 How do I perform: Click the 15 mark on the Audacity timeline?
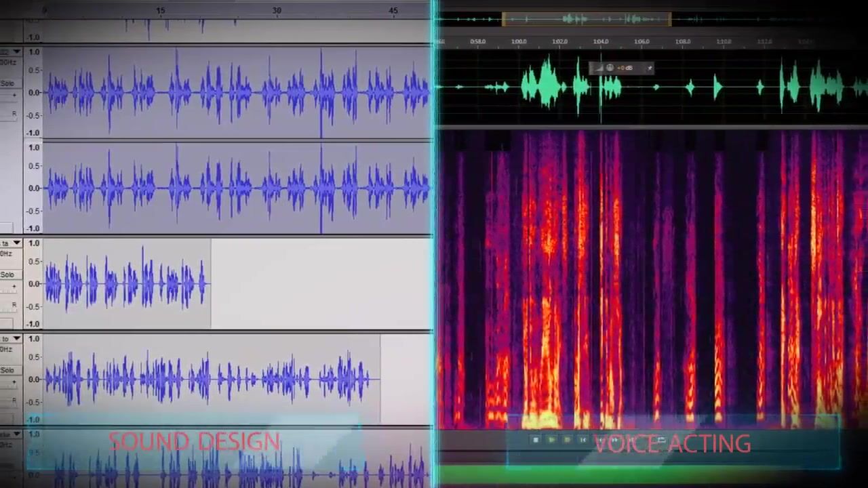pos(160,10)
